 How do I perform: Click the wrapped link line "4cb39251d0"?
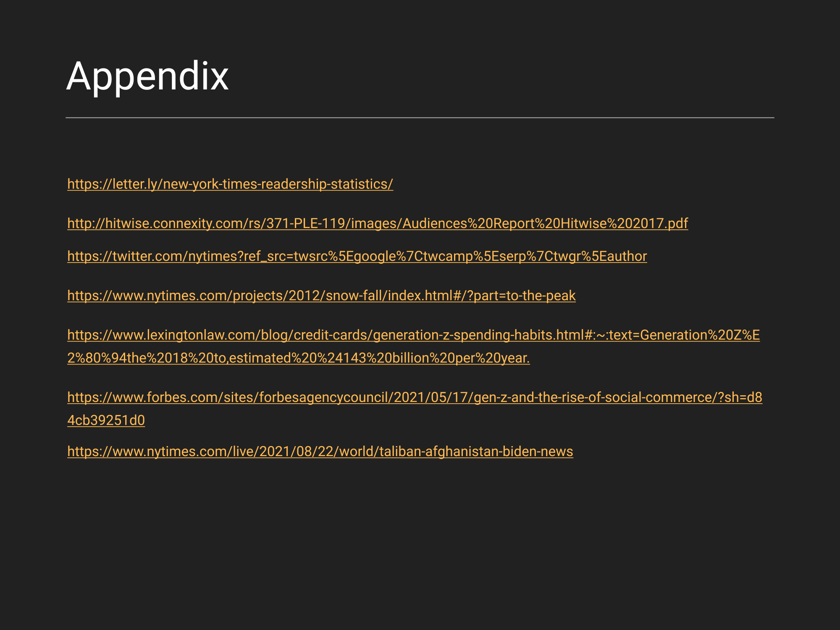106,420
